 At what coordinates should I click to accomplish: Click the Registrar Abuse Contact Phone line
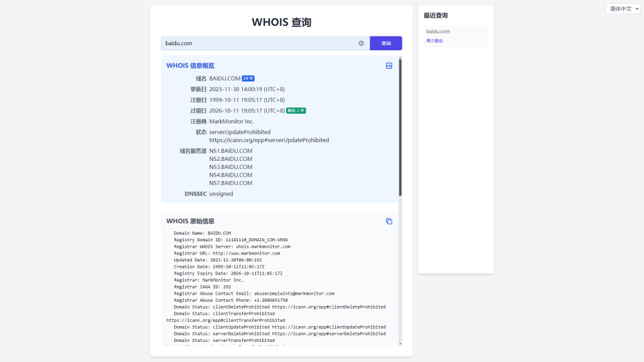pos(230,300)
